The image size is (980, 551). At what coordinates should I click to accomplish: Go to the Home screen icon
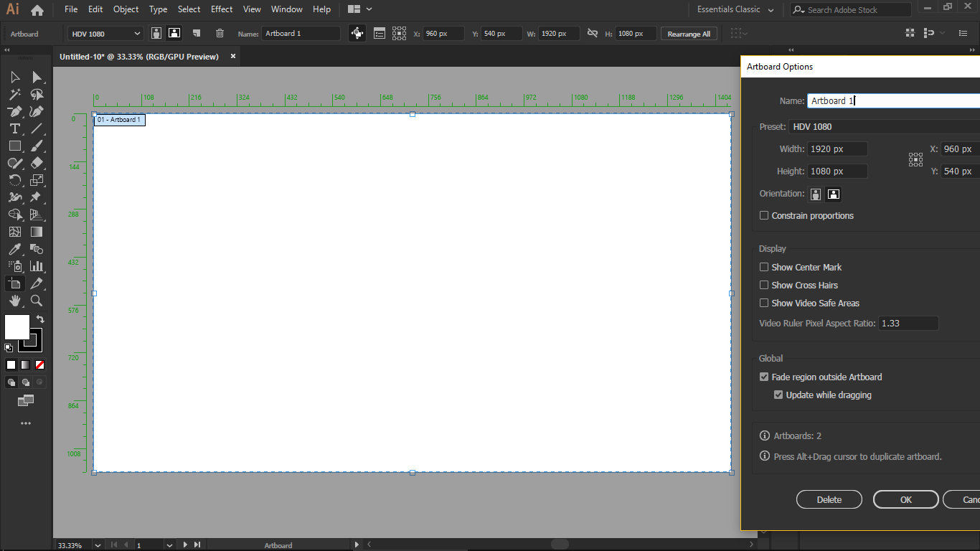click(x=37, y=10)
